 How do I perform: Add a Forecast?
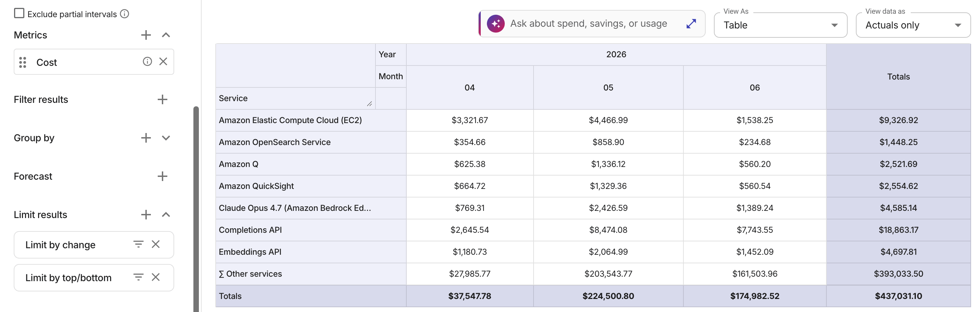pyautogui.click(x=163, y=176)
